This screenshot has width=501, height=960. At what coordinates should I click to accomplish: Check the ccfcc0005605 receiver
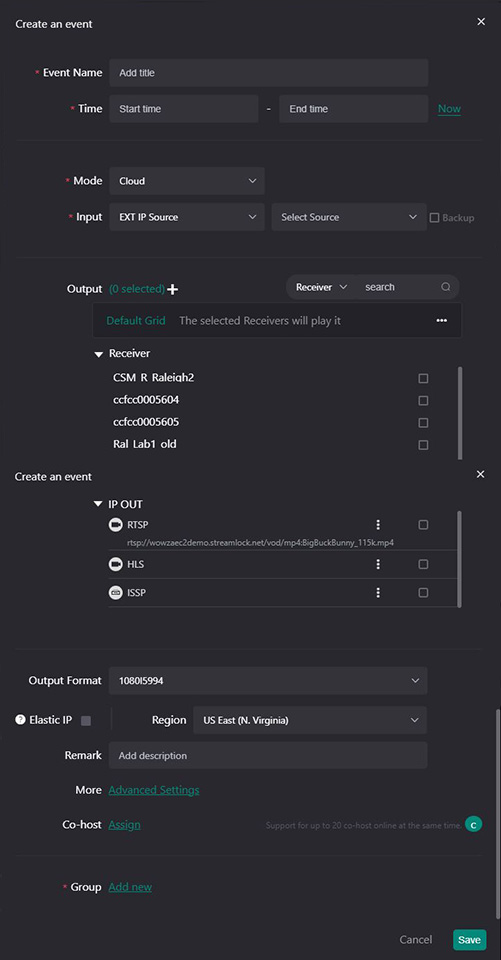click(423, 422)
